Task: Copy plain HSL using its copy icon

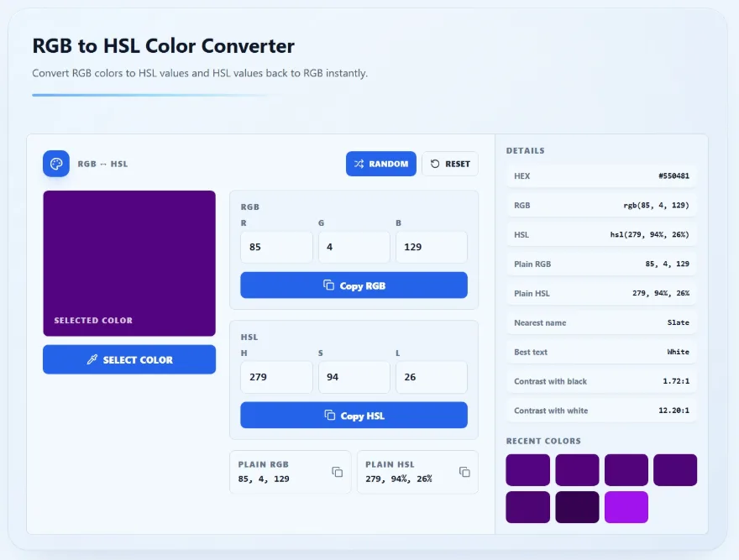Action: pos(464,472)
